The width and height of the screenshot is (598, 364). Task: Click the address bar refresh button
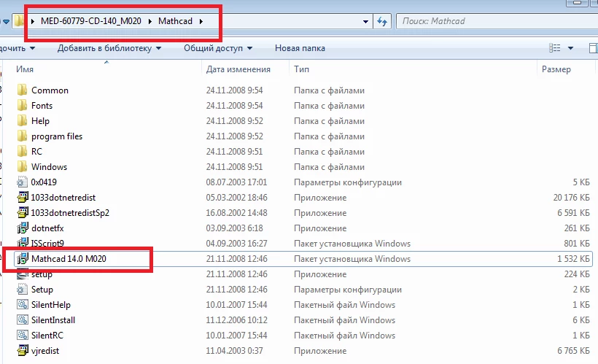382,21
